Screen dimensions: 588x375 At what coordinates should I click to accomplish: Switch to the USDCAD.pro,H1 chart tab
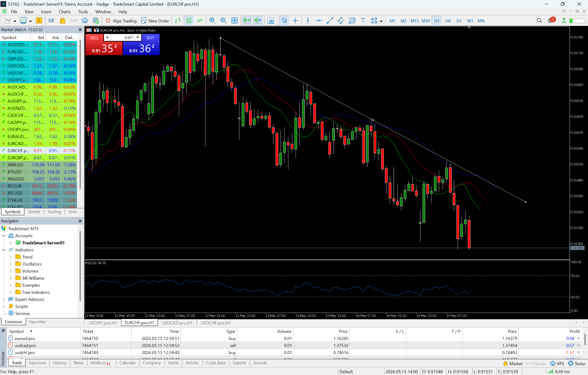click(177, 323)
